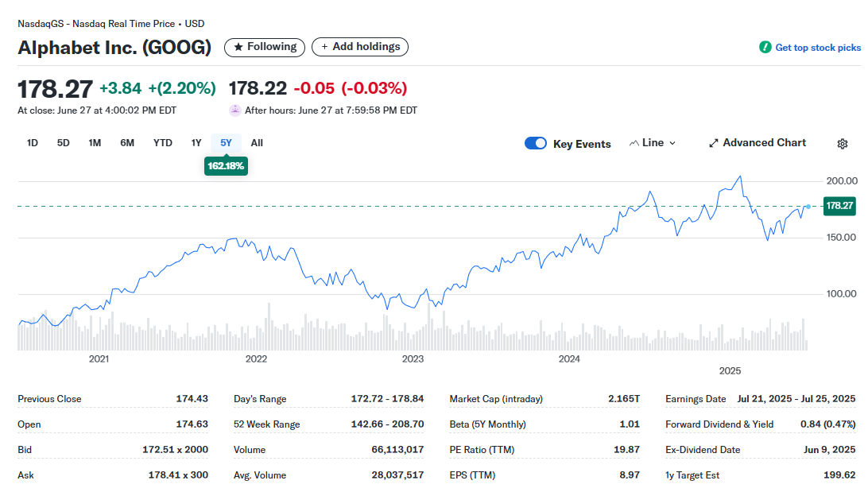Toggle the Key Events switch
868x492 pixels.
[535, 143]
